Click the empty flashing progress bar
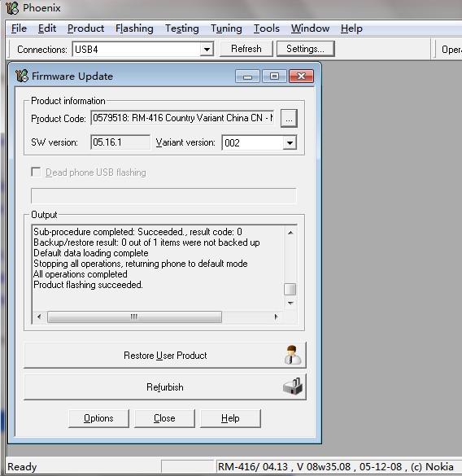The width and height of the screenshot is (462, 476). pos(163,196)
